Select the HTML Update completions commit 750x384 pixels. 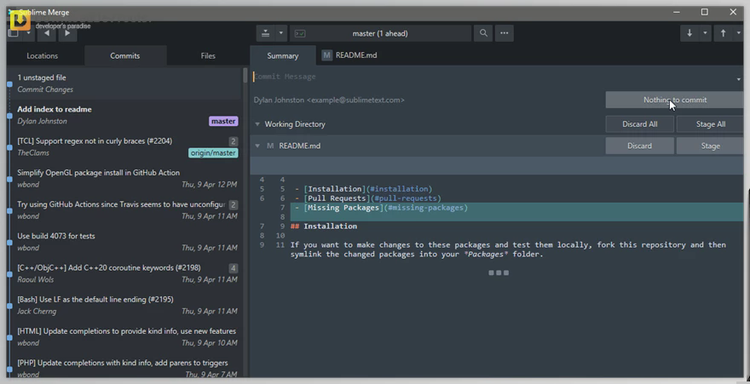point(124,337)
